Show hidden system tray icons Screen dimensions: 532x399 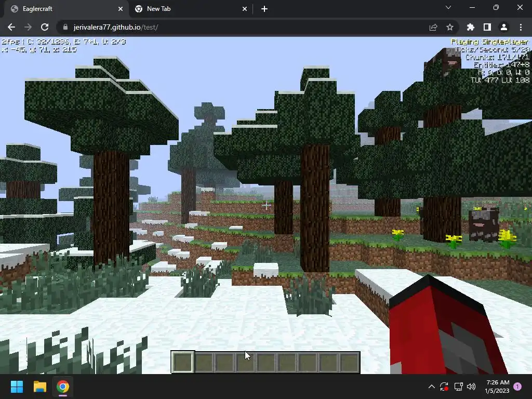click(432, 387)
